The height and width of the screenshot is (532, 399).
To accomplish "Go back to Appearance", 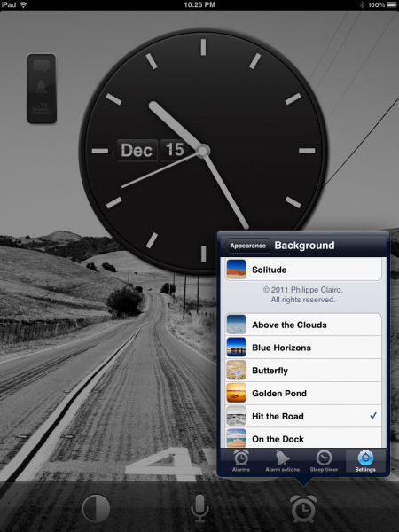I will tap(247, 246).
